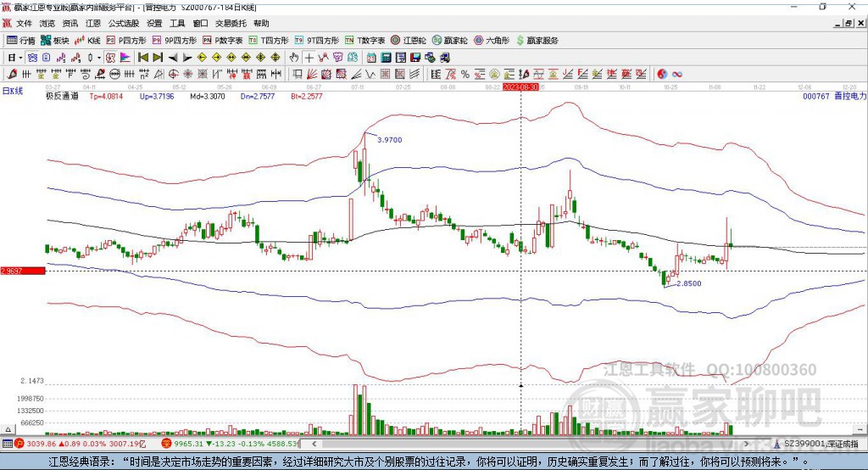Click the 极反通道 indicator name
868x470 pixels.
[x=62, y=96]
